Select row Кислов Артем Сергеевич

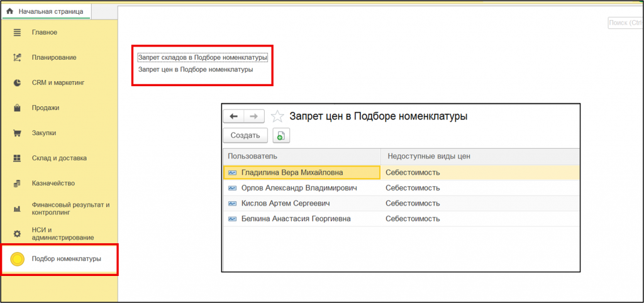[x=401, y=203]
